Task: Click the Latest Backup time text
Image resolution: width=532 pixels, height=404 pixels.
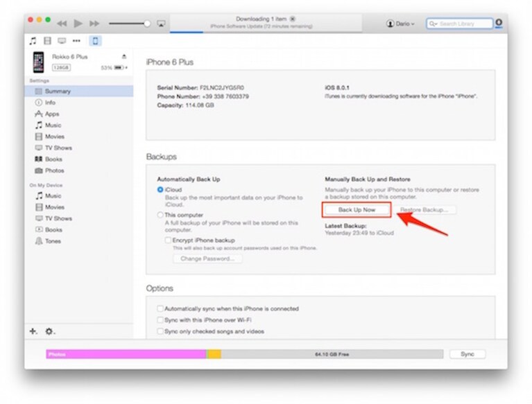Action: 359,233
